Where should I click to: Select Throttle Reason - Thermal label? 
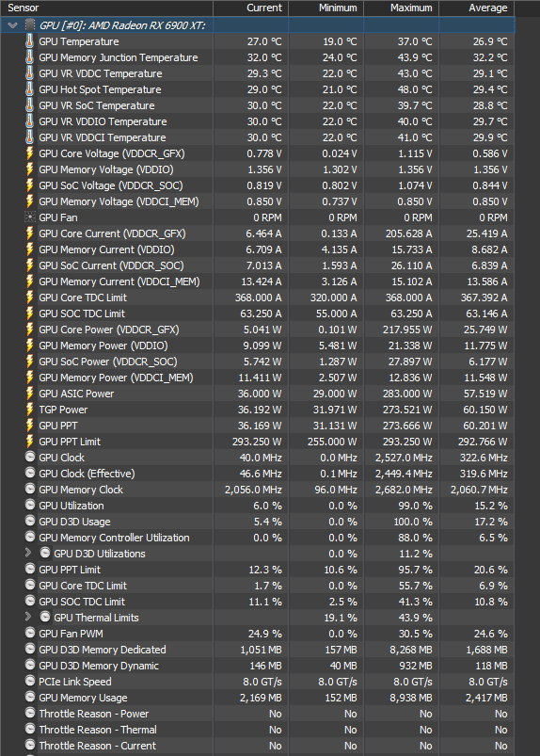tap(98, 730)
